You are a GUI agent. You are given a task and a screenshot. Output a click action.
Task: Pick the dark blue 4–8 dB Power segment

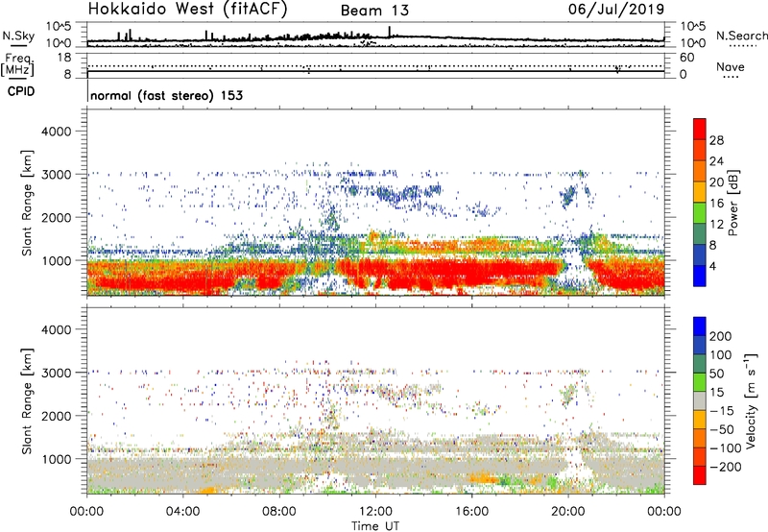(x=700, y=254)
